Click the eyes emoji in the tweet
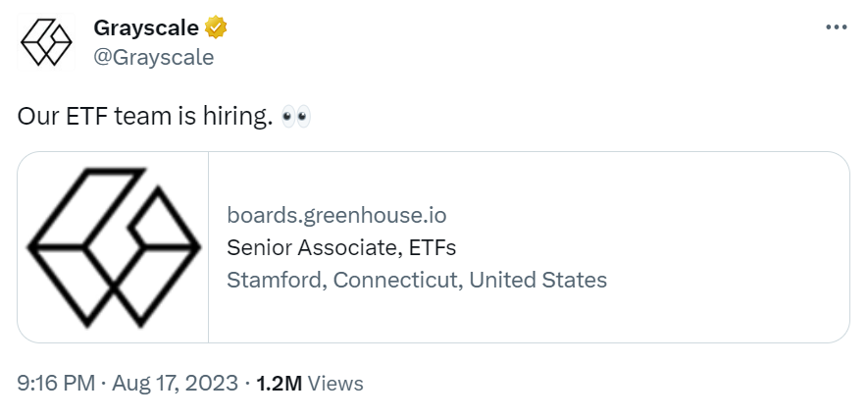The image size is (868, 418). [295, 116]
